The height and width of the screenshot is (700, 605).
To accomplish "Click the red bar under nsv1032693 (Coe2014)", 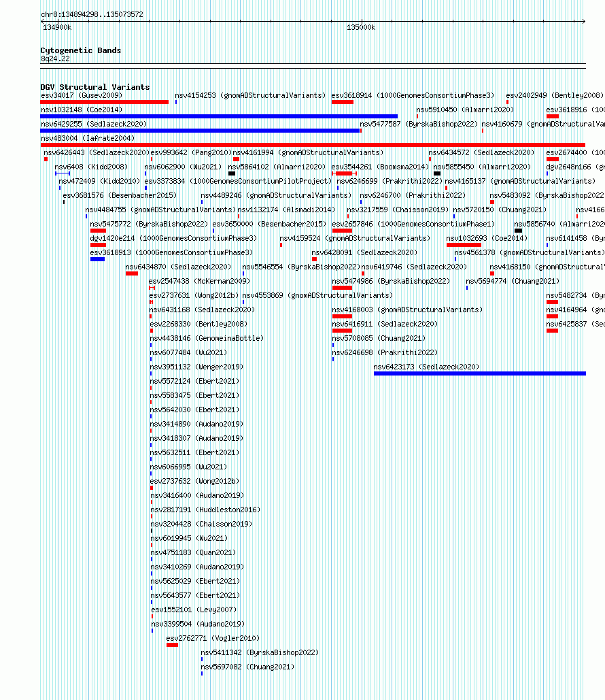I will tap(464, 245).
